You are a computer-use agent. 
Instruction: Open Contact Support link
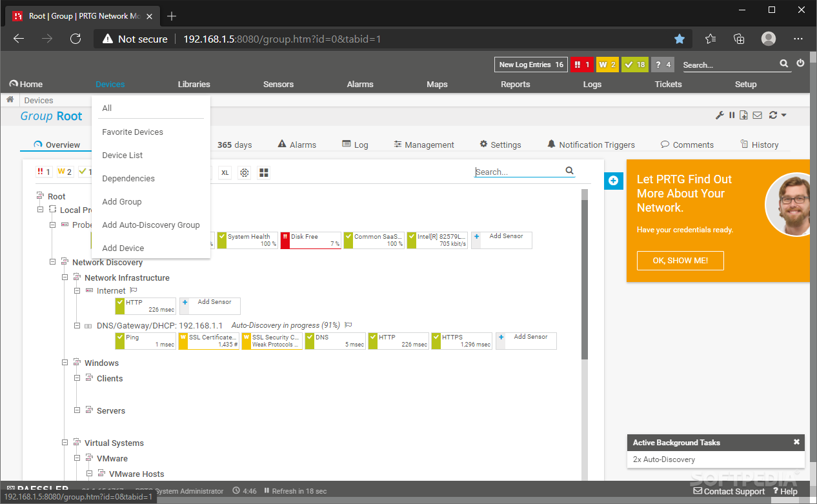tap(729, 492)
